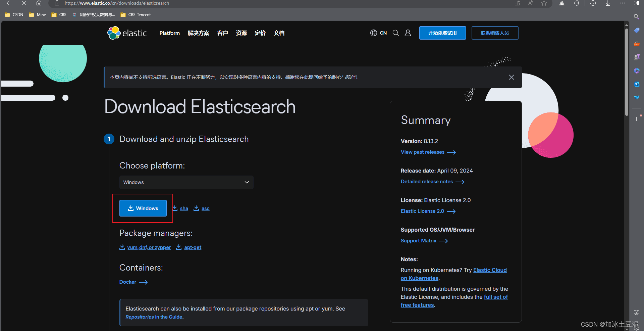This screenshot has height=331, width=644.
Task: Open the CBS-Tencent bookmarks folder
Action: tap(136, 15)
